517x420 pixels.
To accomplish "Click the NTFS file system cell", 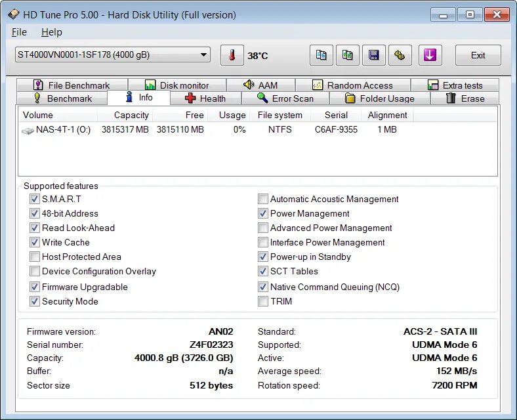I will [x=280, y=129].
